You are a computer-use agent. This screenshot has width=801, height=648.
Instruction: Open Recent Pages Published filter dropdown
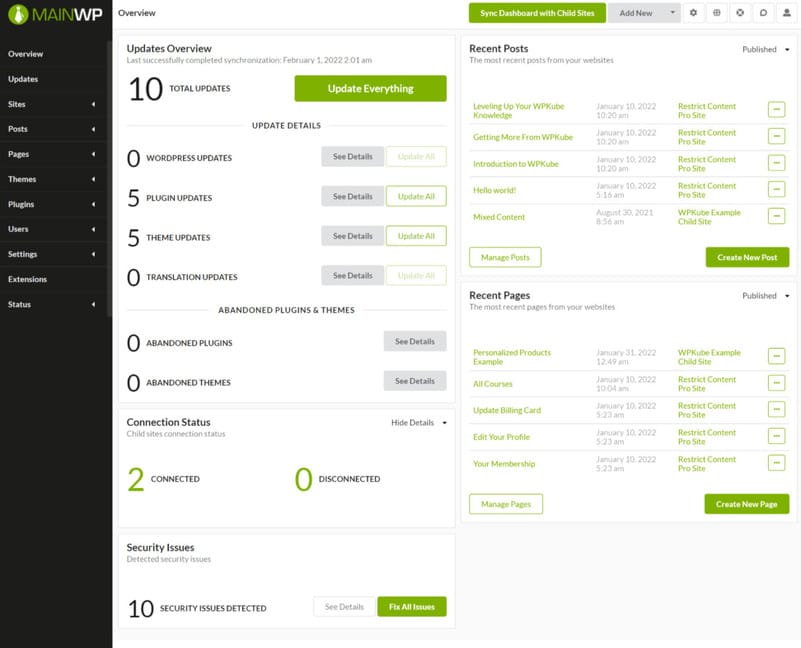pos(766,296)
